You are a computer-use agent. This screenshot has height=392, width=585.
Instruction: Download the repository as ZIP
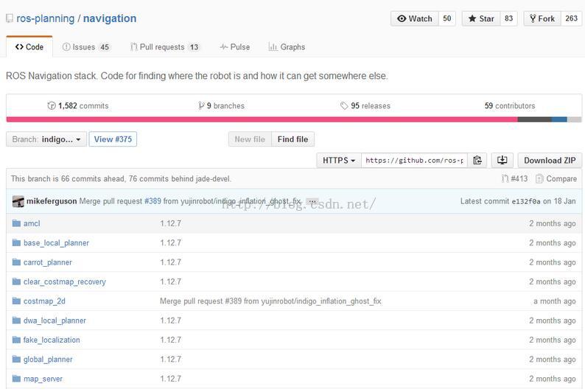[x=550, y=161]
